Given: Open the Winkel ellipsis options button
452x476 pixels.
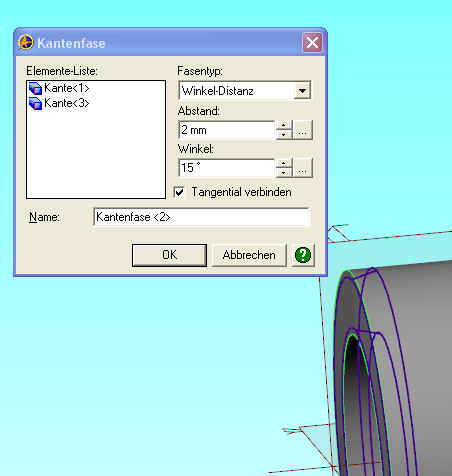Looking at the screenshot, I should 302,168.
